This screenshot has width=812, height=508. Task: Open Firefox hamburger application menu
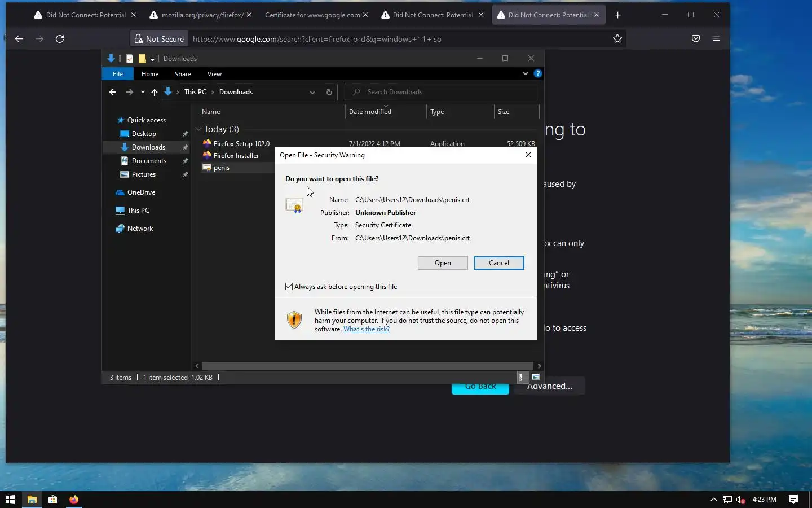click(x=716, y=38)
